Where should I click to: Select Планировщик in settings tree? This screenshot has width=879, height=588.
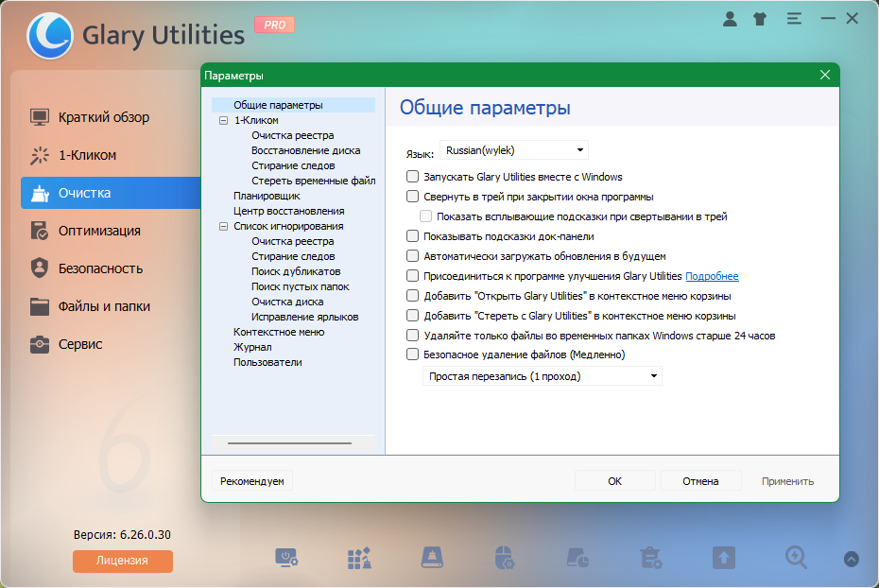pos(267,196)
